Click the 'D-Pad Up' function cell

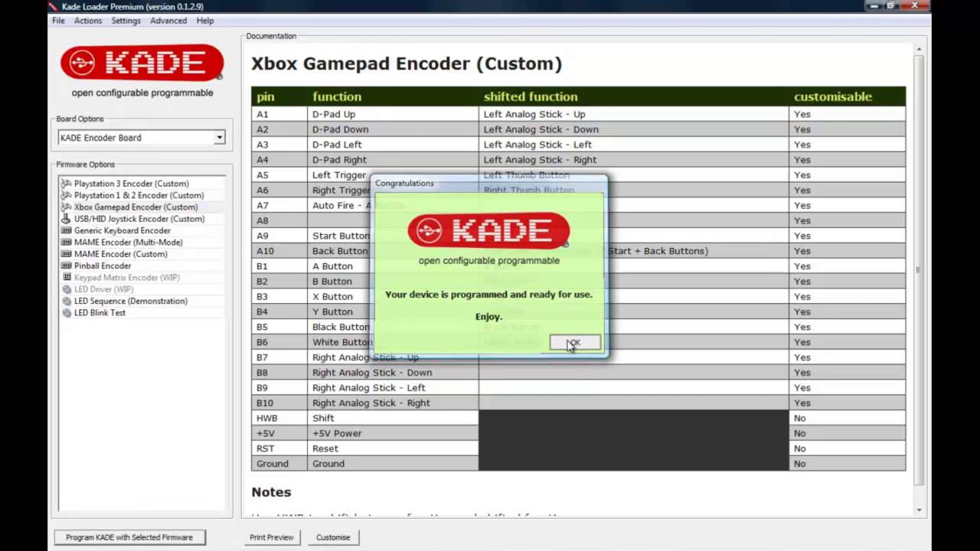click(394, 114)
